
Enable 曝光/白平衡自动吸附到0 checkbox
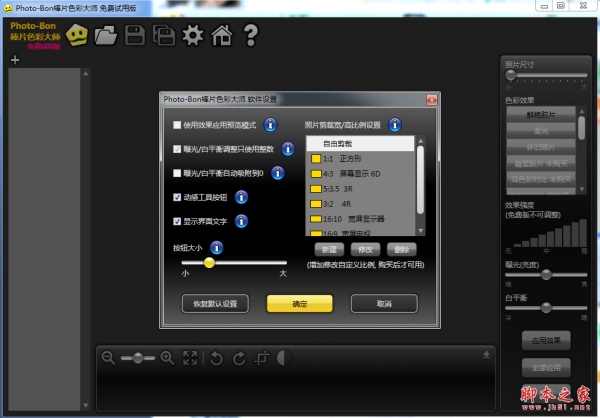click(x=177, y=173)
